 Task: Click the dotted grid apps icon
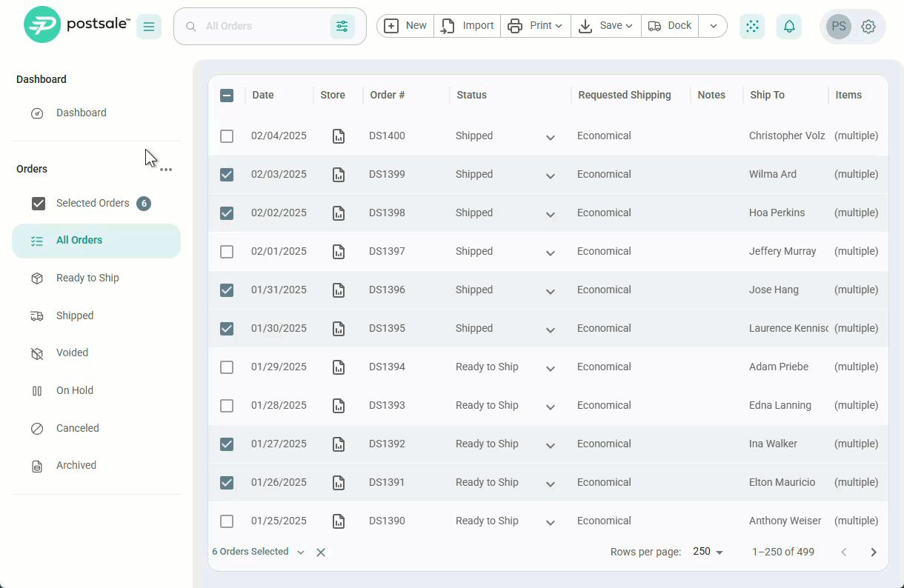click(x=752, y=27)
